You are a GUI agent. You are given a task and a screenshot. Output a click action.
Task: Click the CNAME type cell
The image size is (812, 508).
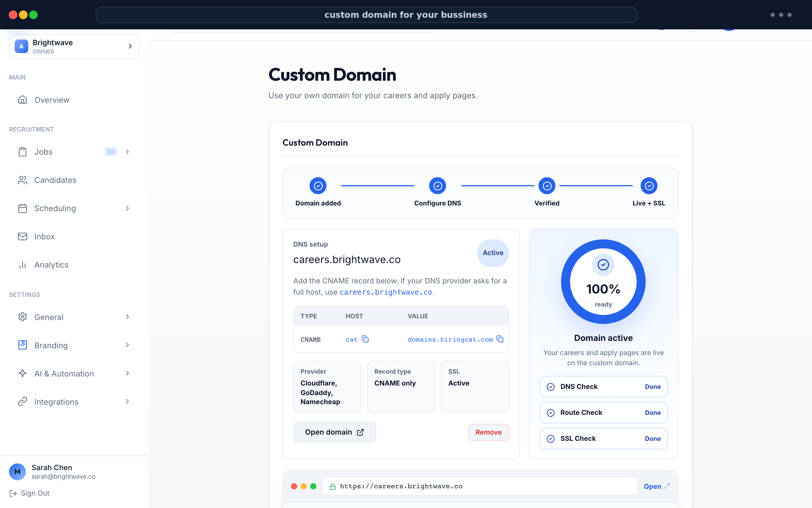(310, 339)
